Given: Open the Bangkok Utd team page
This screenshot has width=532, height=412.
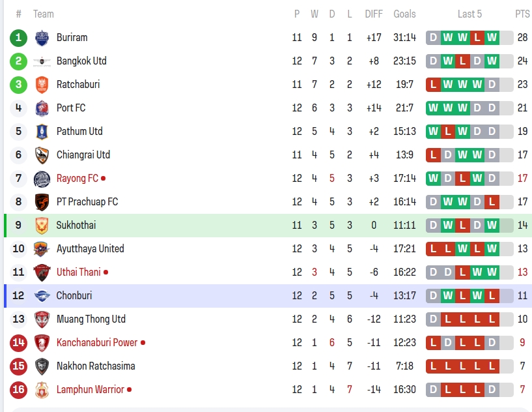Looking at the screenshot, I should 81,61.
